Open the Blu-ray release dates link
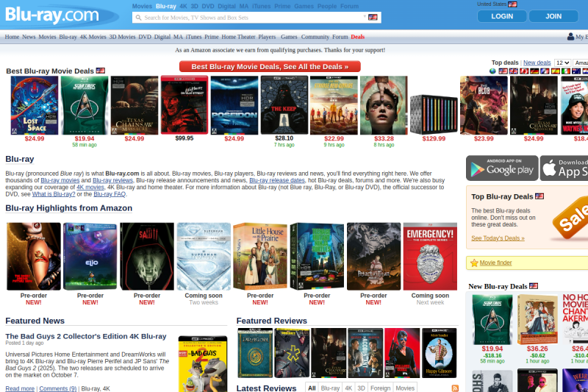The image size is (588, 392). (x=277, y=180)
